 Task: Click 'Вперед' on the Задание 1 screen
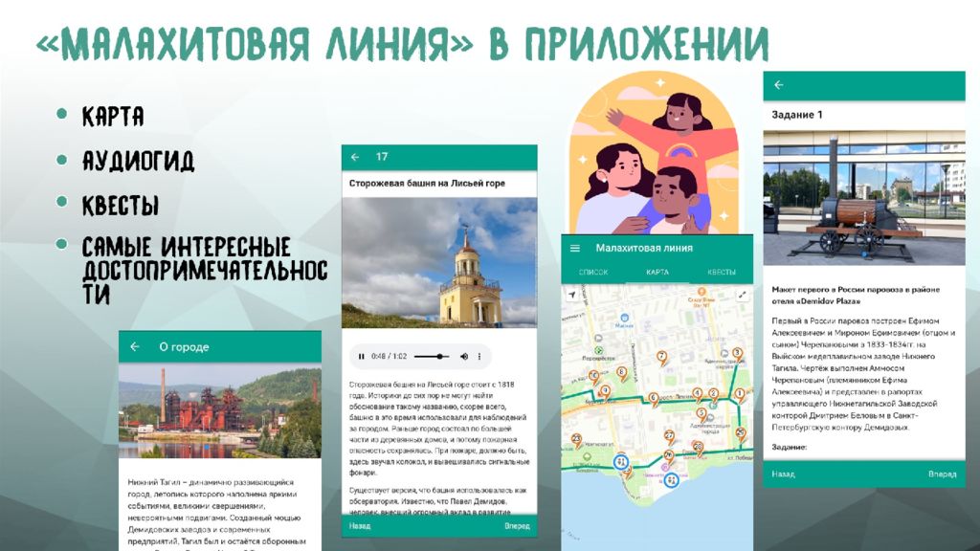coord(942,474)
